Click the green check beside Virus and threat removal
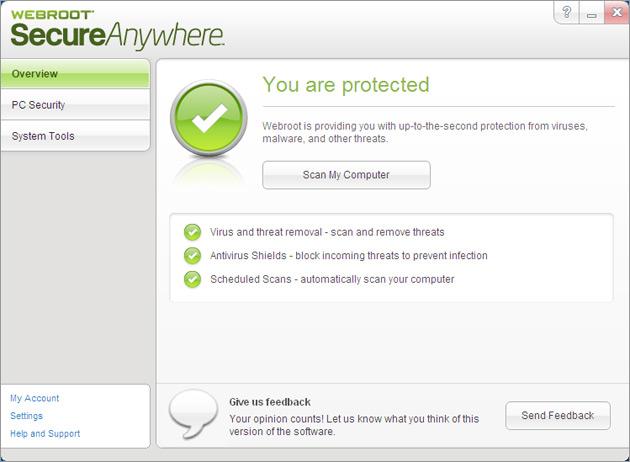Viewport: 630px width, 462px height. [192, 232]
